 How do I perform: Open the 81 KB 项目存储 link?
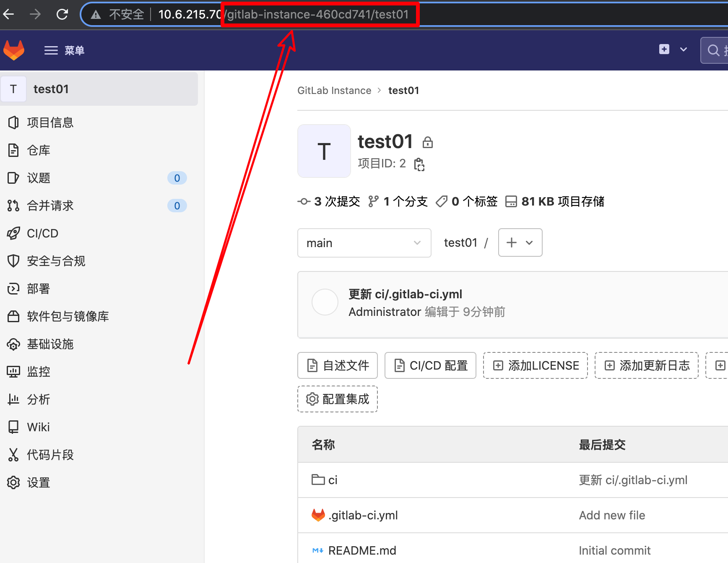pos(555,201)
